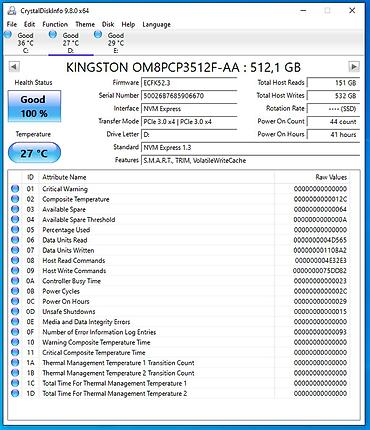Click the status icon for Critical Warning

click(15, 189)
